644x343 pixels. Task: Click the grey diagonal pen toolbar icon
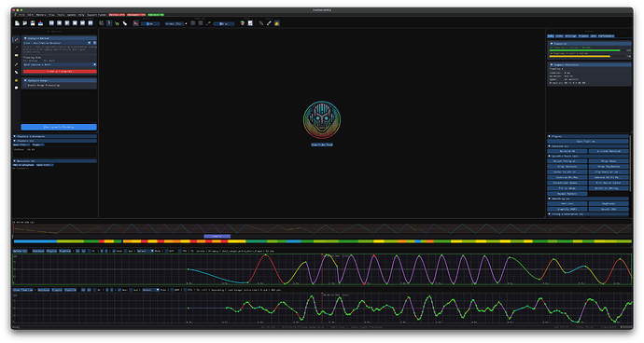point(261,23)
